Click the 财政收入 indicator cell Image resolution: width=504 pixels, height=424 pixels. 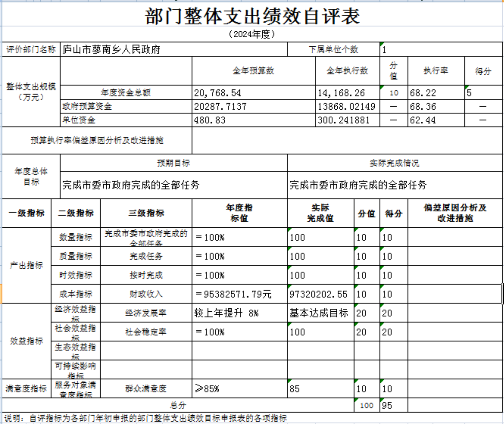click(x=146, y=294)
